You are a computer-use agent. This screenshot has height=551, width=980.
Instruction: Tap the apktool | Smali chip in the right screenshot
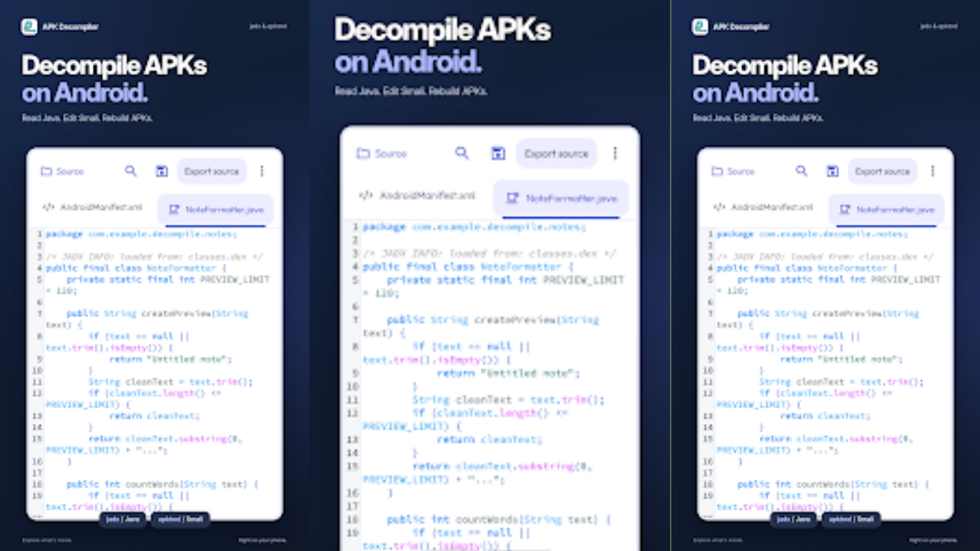tap(851, 519)
